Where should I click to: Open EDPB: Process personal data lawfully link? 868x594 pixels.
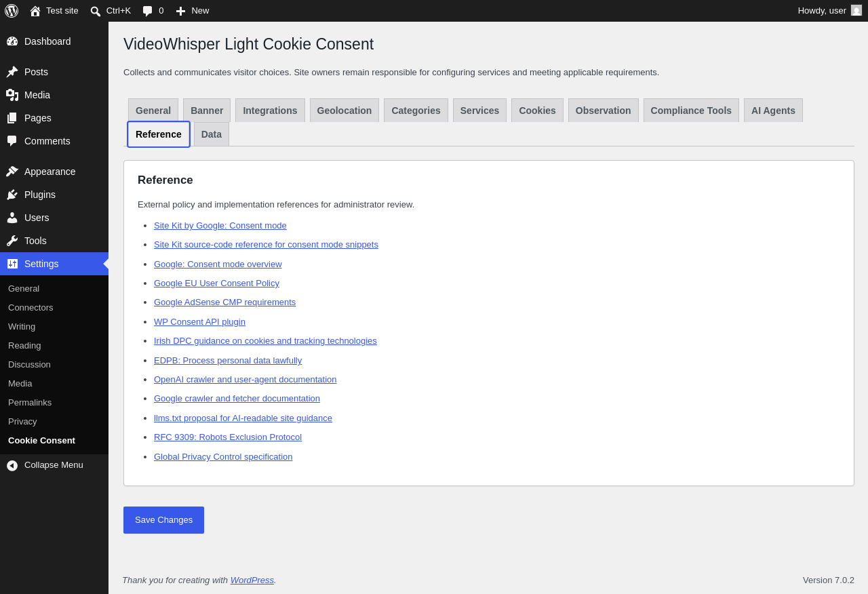[x=228, y=361]
